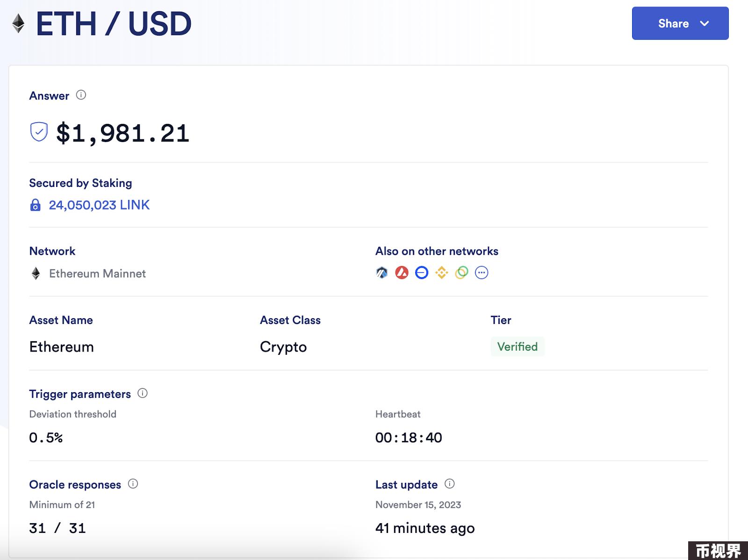Show more networks via ellipsis icon

point(482,273)
